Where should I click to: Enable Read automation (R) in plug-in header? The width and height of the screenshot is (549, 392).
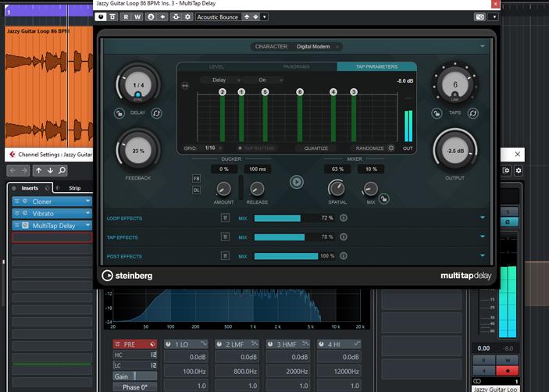coord(127,16)
